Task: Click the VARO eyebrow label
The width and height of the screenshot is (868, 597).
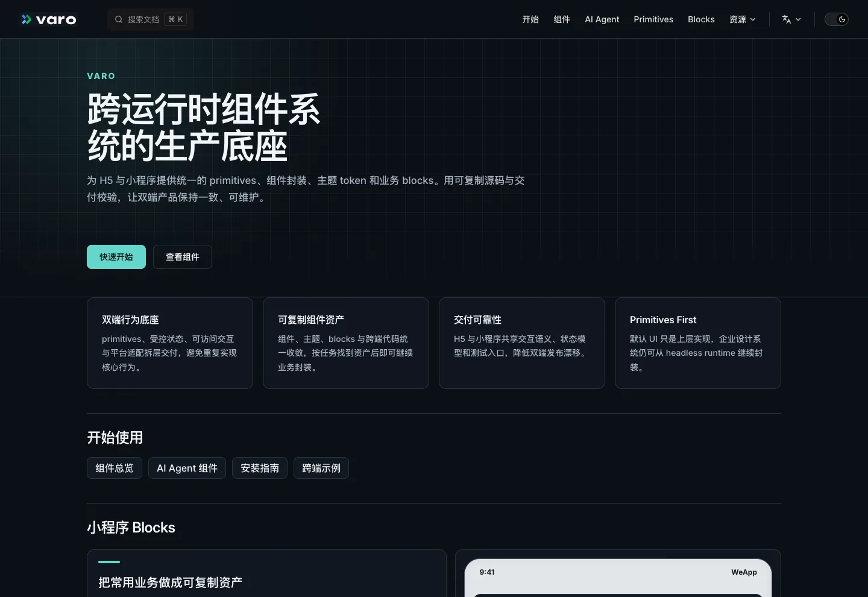Action: [101, 76]
